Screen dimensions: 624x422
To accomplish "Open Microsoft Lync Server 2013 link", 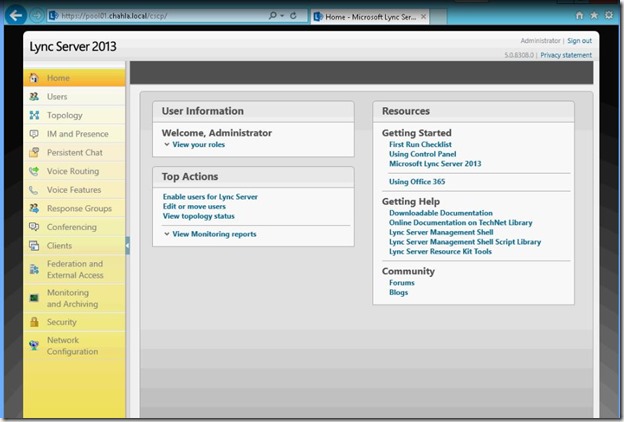I will (435, 164).
